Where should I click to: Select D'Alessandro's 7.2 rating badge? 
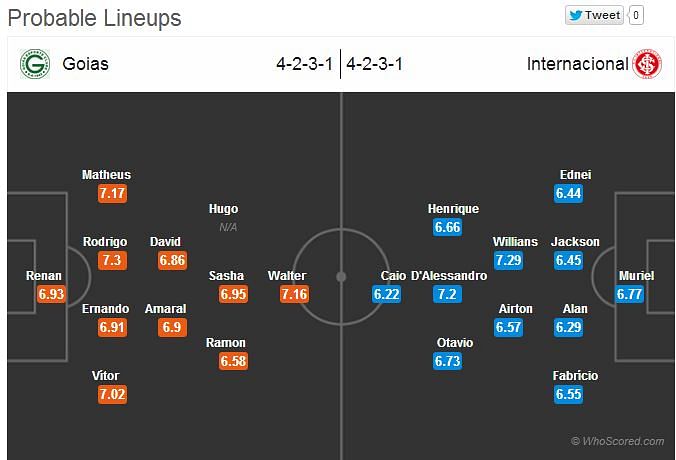click(447, 294)
